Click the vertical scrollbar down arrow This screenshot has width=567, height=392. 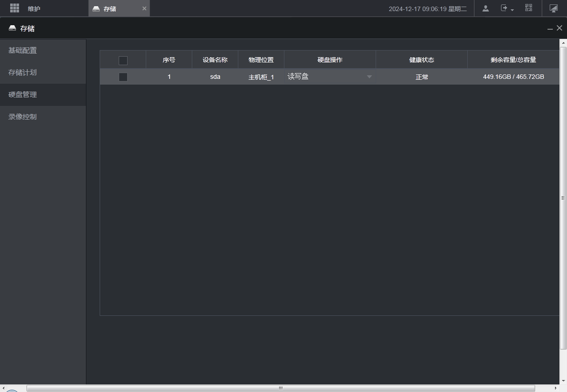[563, 380]
